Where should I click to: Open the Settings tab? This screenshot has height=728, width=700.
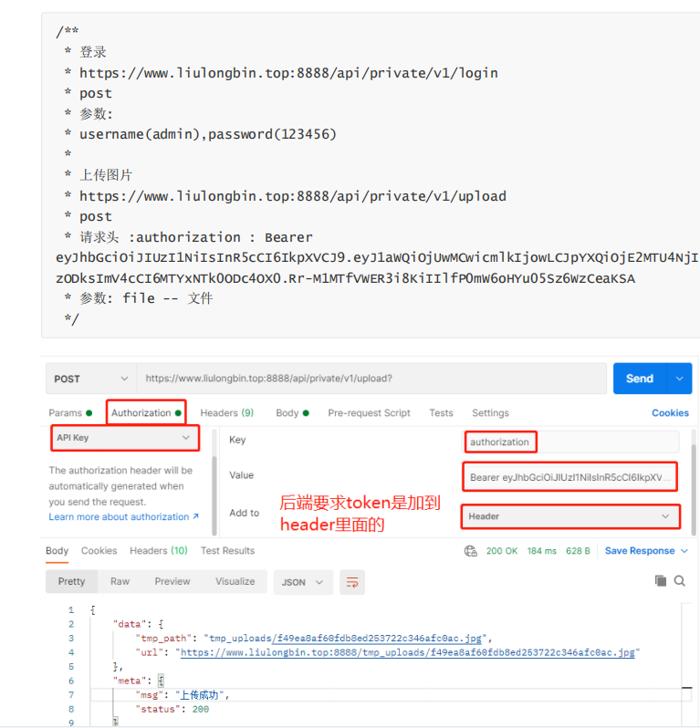pyautogui.click(x=490, y=412)
